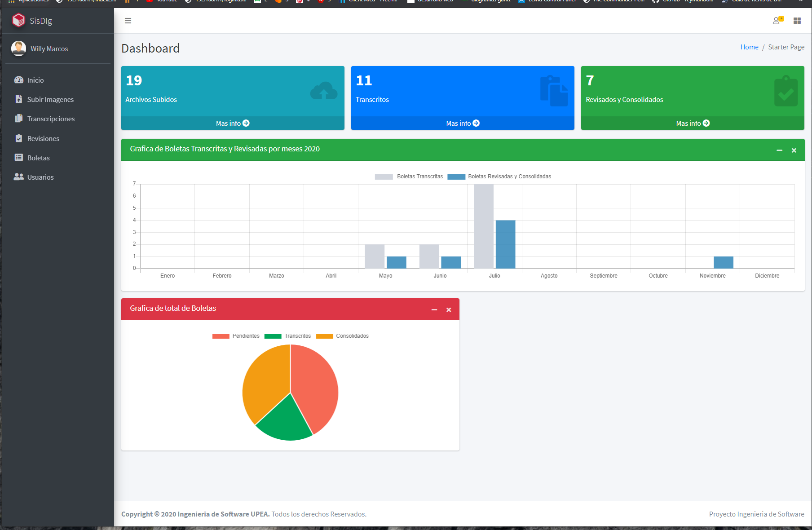Click Willy Marcos profile picture
The width and height of the screenshot is (812, 530).
tap(18, 49)
